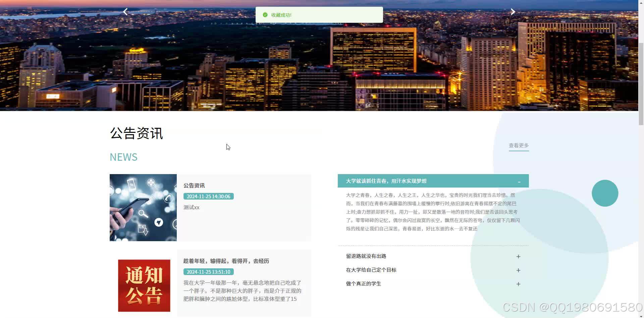The image size is (644, 318).
Task: Go to next carousel slide arrow
Action: (x=513, y=12)
